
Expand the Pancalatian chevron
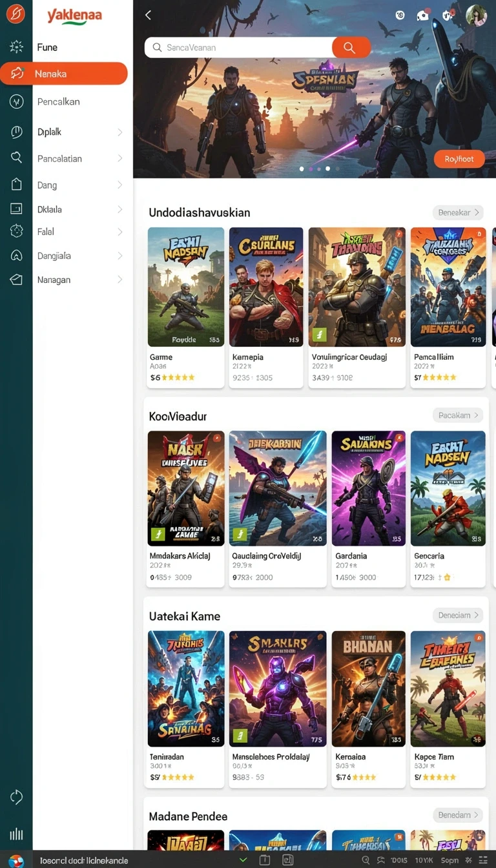(x=120, y=158)
